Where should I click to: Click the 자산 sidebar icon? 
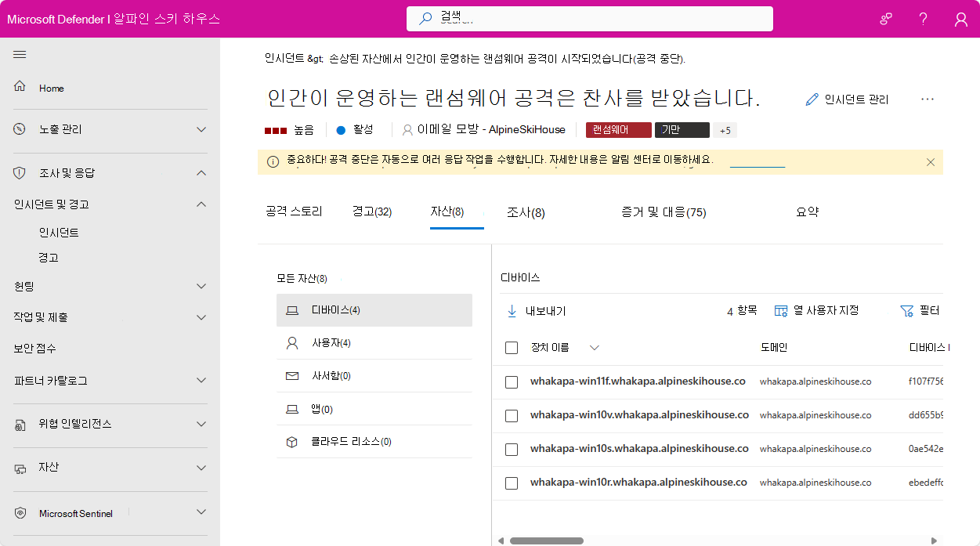(x=20, y=468)
